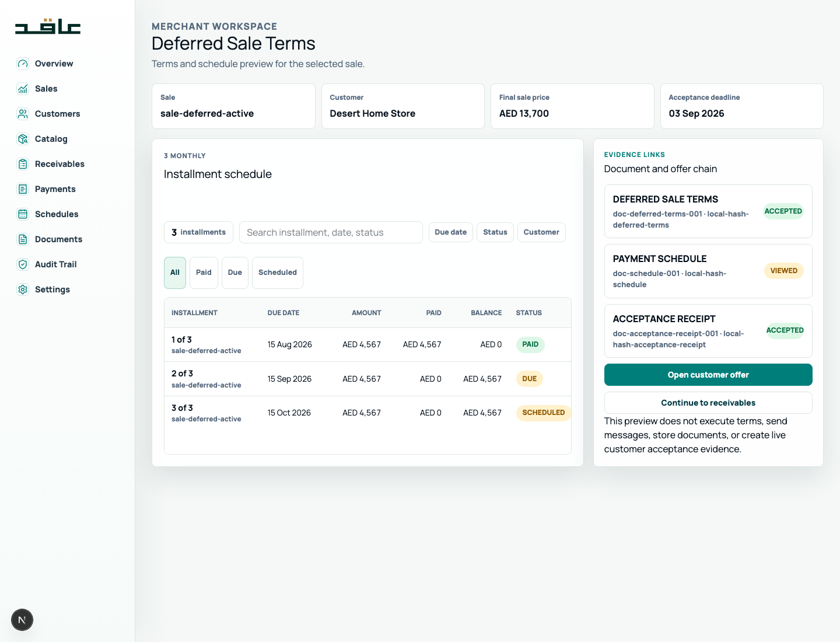Open Receivables in the sidebar
This screenshot has height=642, width=840.
tap(67, 164)
